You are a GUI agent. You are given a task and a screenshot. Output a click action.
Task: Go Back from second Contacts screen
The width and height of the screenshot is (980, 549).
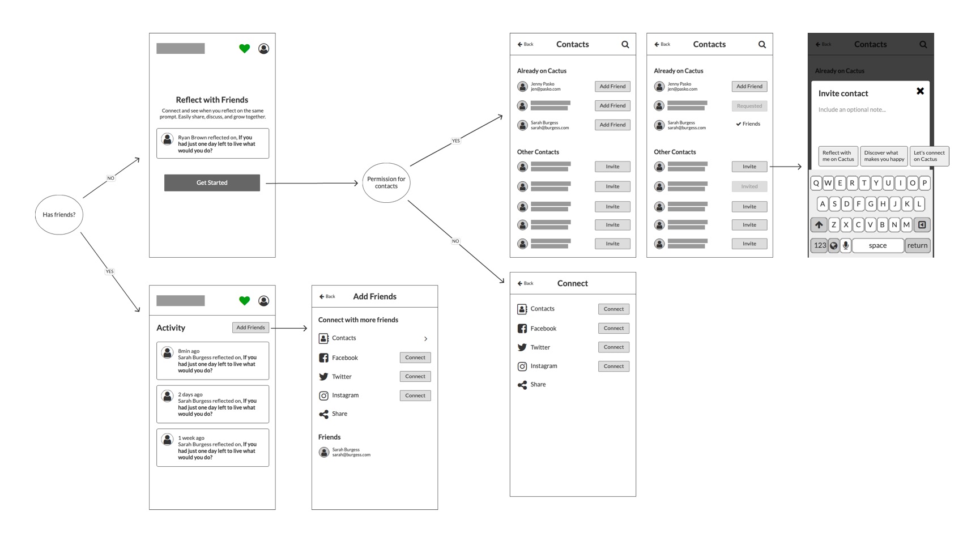coord(662,44)
